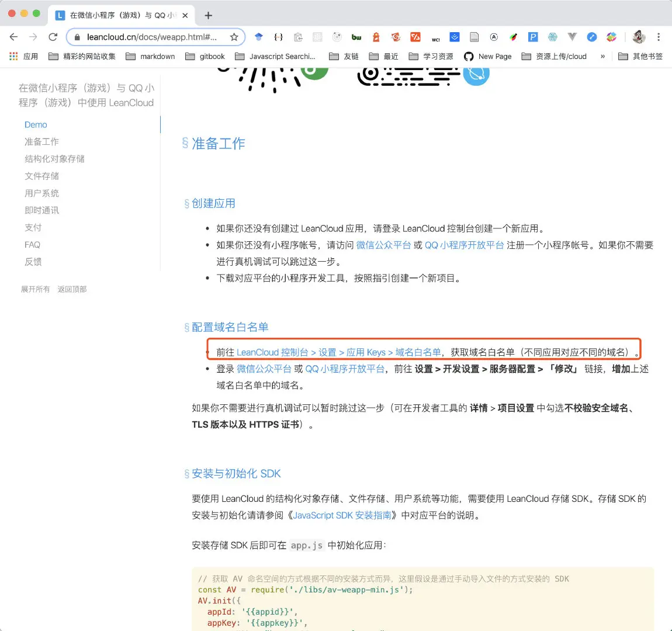This screenshot has height=631, width=672.
Task: Click 展开所有 to expand all sections
Action: click(x=35, y=289)
